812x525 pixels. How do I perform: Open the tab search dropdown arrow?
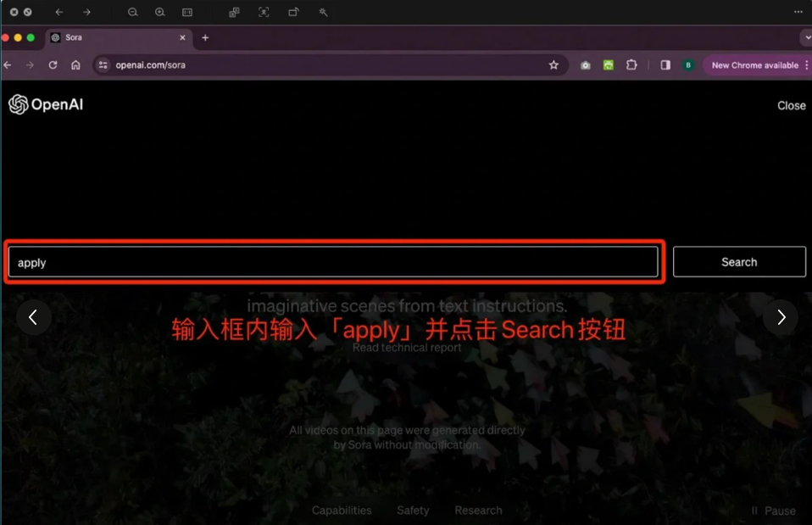807,37
